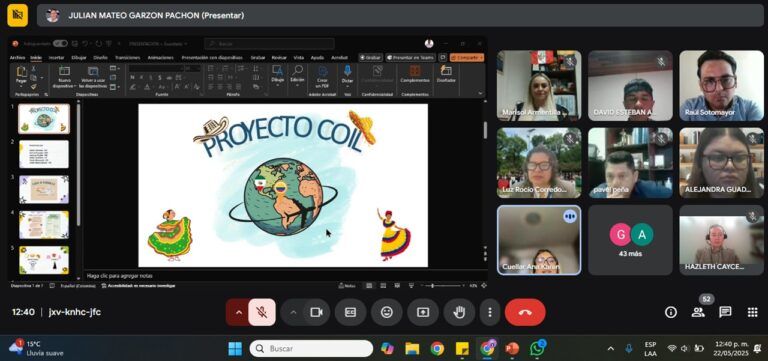The image size is (768, 361).
Task: Click the Windows Start button
Action: [235, 349]
